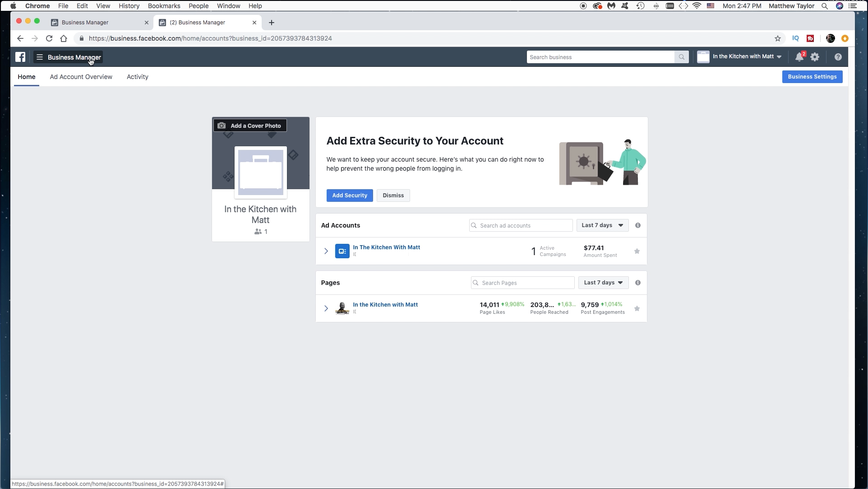Click the Ad Accounts info icon
Screen dimensions: 868x489
coord(638,225)
